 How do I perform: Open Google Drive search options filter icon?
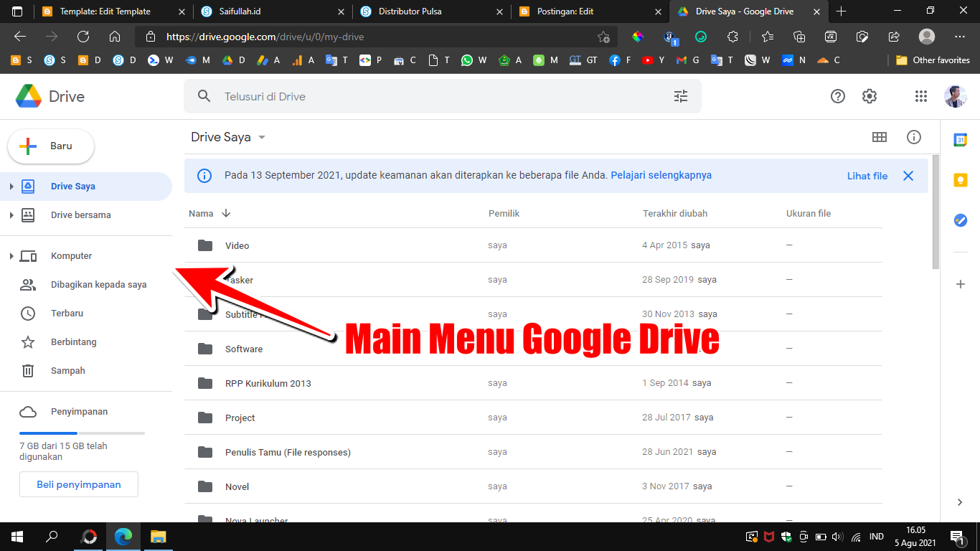681,96
